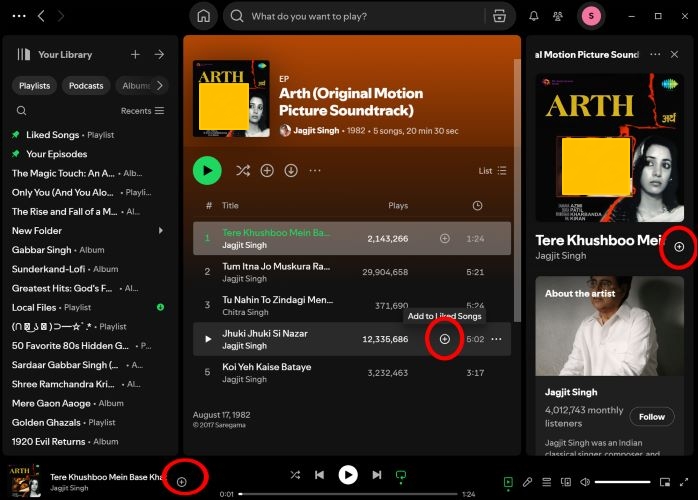
Task: Save the Arth album to Your Library
Action: tap(267, 171)
